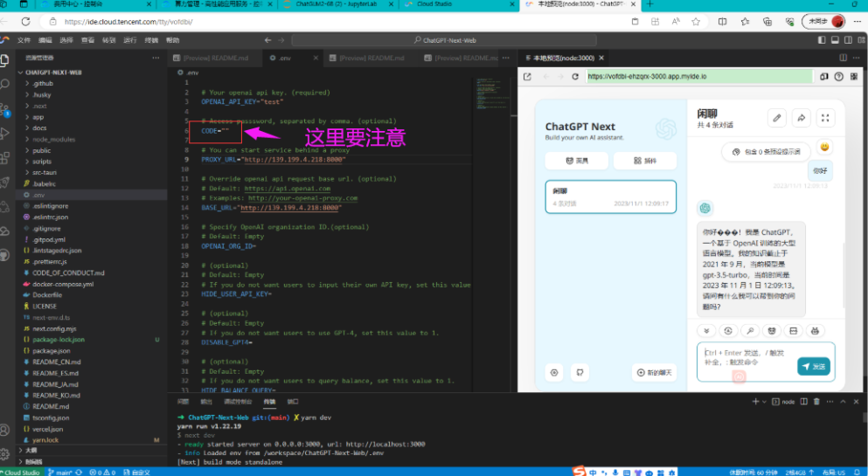Click the smiley emoji avatar in chat

pos(825,147)
